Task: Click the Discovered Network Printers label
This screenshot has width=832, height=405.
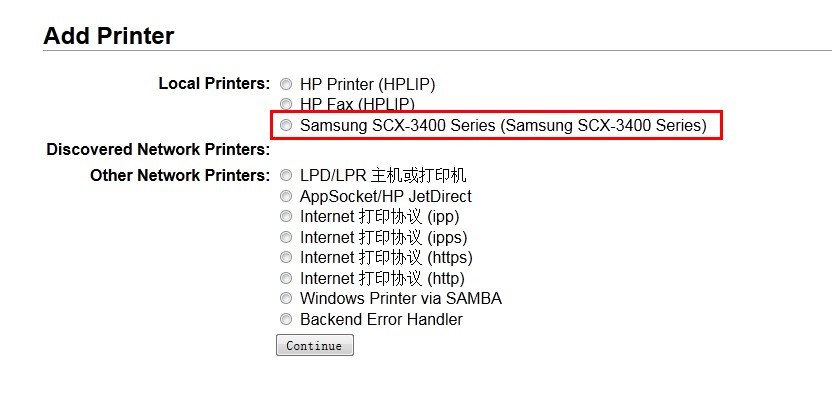Action: (158, 150)
